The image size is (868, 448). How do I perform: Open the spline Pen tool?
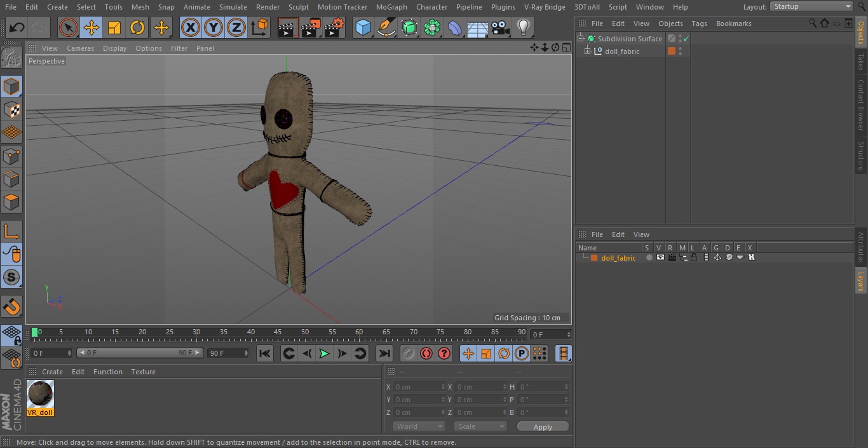386,27
